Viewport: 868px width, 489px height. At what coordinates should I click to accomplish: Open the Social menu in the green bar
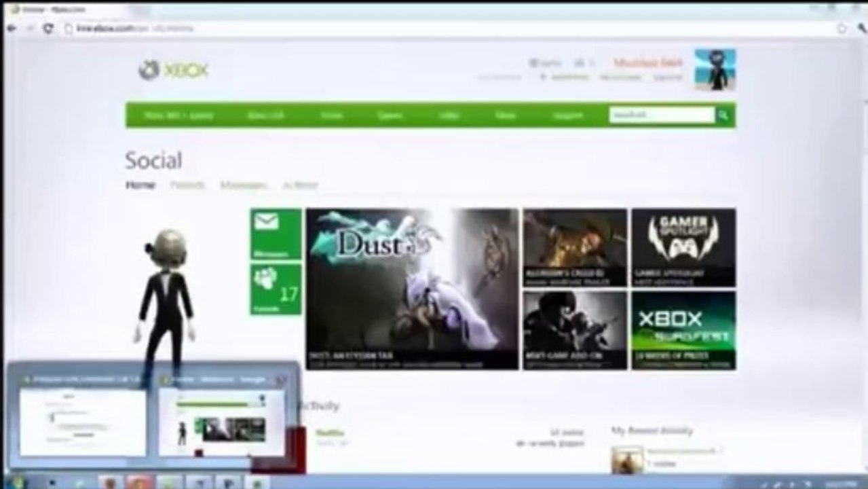tap(331, 115)
